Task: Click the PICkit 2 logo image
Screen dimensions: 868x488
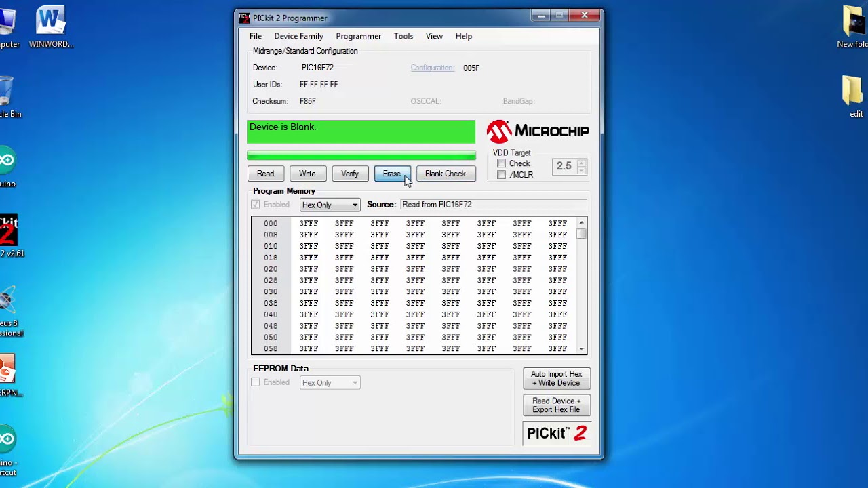Action: [x=556, y=433]
